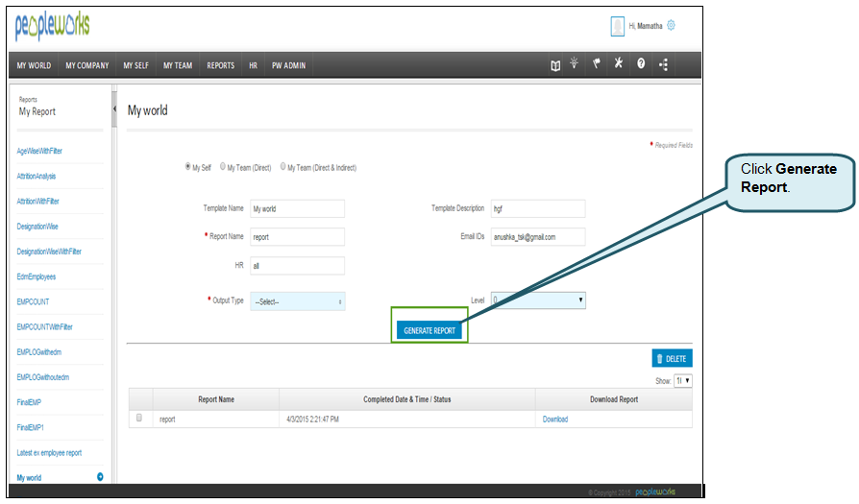The height and width of the screenshot is (504, 859).
Task: Click the flag icon in top bar
Action: (x=597, y=64)
